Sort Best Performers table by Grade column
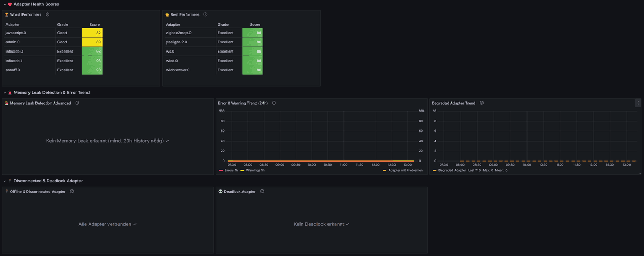This screenshot has width=644, height=256. point(223,24)
